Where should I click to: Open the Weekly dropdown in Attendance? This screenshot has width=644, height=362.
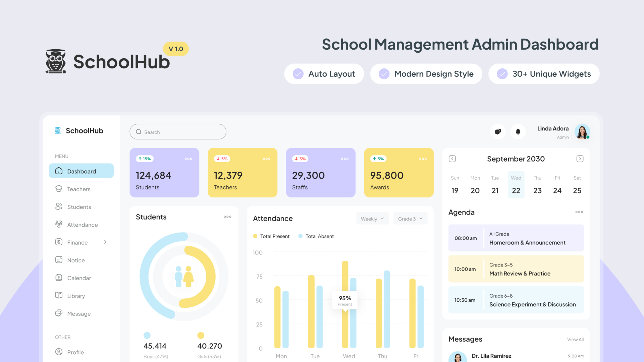coord(372,219)
